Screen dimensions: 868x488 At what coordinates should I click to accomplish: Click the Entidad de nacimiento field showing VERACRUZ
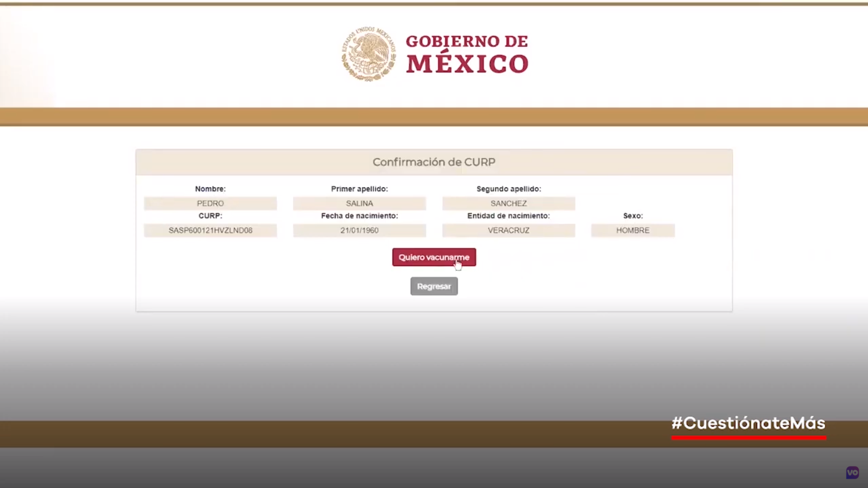[x=508, y=230]
